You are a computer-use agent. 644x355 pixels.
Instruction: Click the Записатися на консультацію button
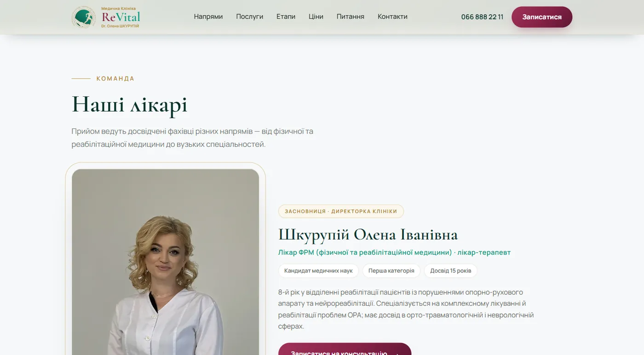tap(345, 349)
